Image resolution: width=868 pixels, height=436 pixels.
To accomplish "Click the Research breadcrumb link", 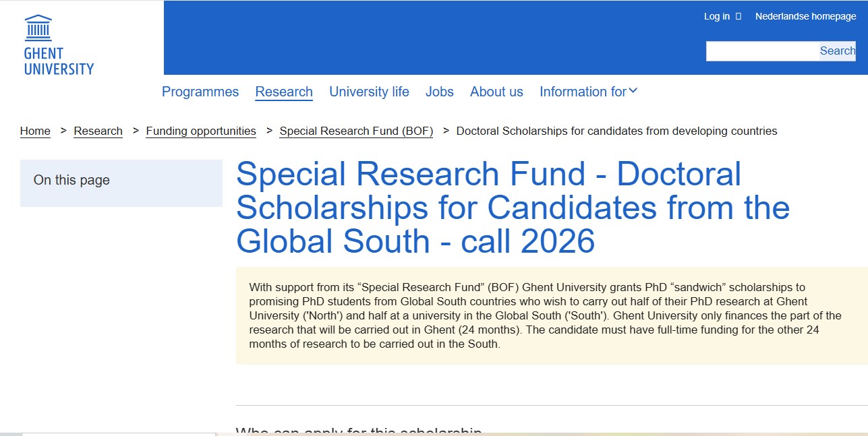I will tap(98, 131).
